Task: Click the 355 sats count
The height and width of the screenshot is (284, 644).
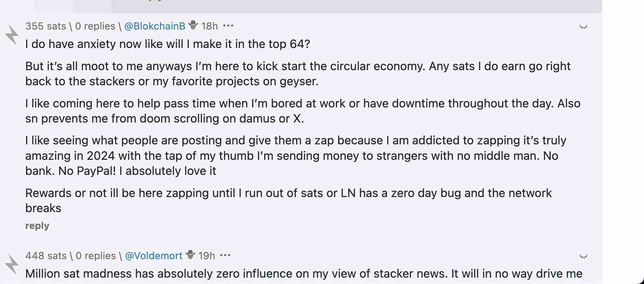Action: pyautogui.click(x=46, y=26)
